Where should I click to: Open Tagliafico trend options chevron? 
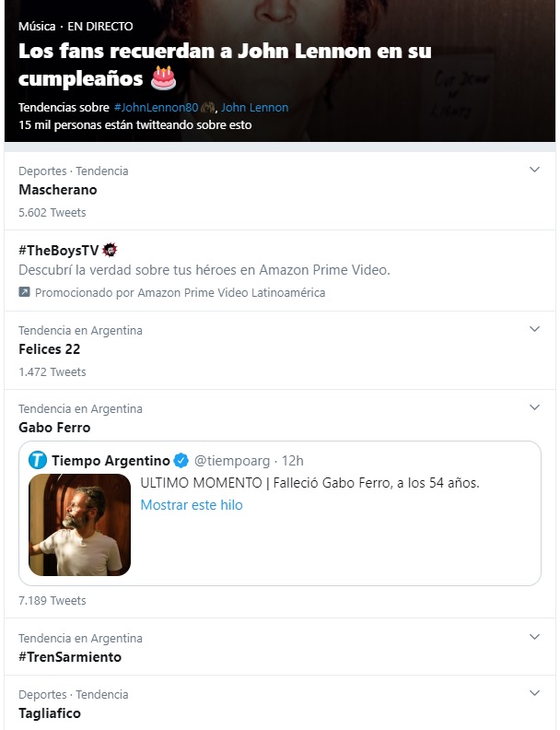[x=534, y=693]
